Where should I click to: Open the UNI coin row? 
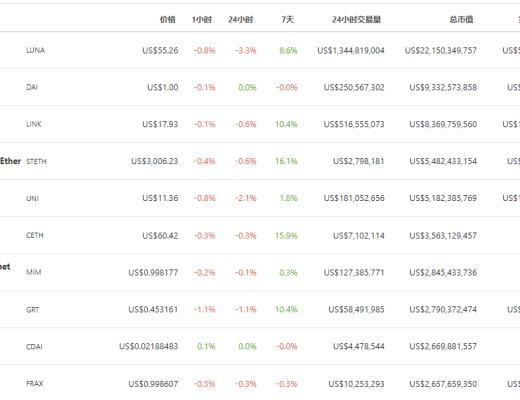pos(260,198)
